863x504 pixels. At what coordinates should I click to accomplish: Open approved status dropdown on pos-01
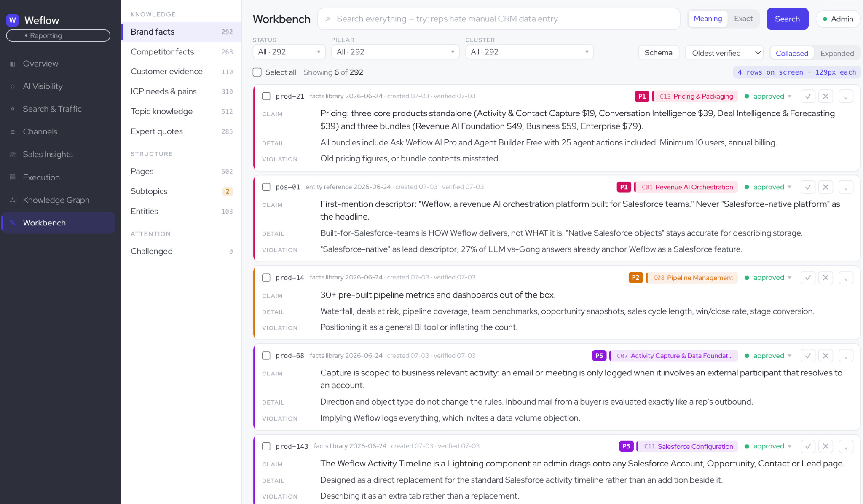[768, 187]
